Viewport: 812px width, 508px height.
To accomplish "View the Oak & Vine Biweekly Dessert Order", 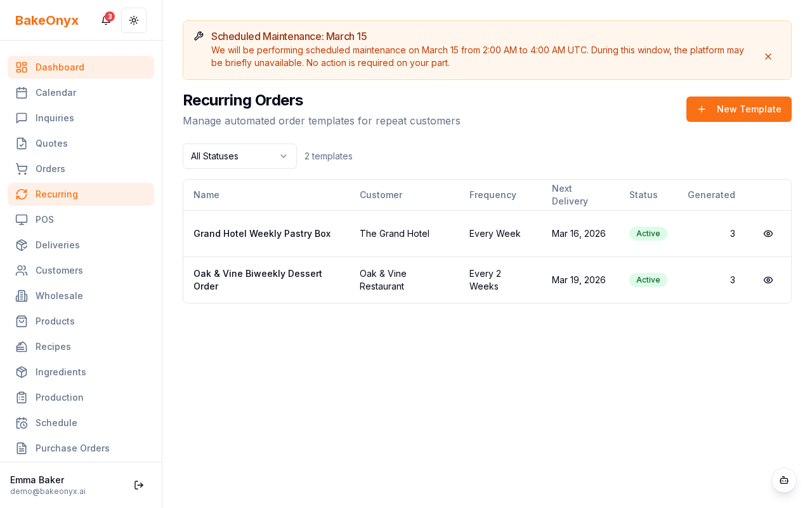I will click(x=768, y=280).
